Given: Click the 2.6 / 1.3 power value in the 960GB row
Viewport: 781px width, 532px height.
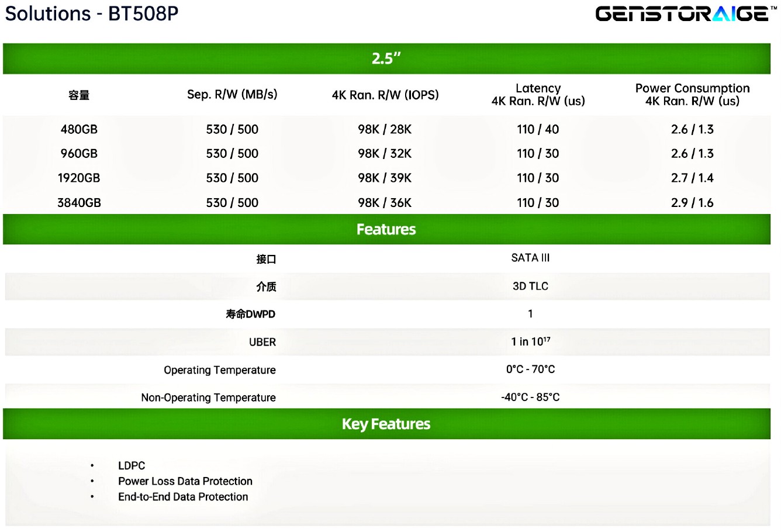Looking at the screenshot, I should click(692, 154).
